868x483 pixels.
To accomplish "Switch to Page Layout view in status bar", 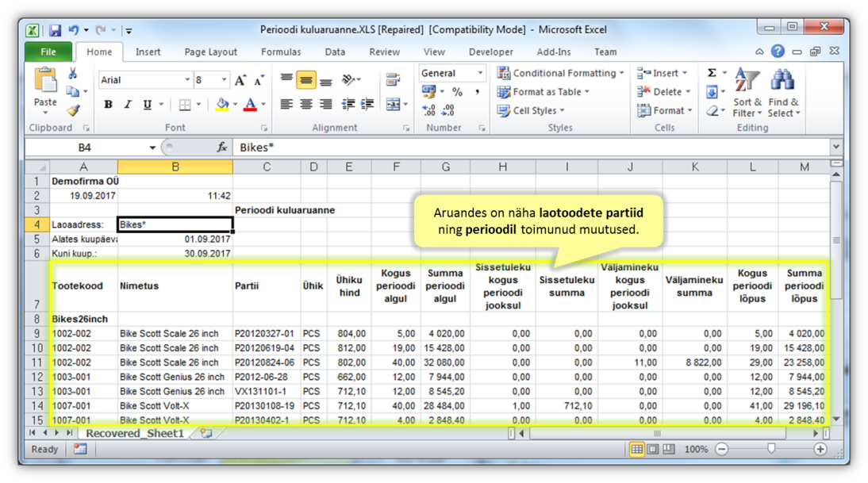I will [653, 449].
